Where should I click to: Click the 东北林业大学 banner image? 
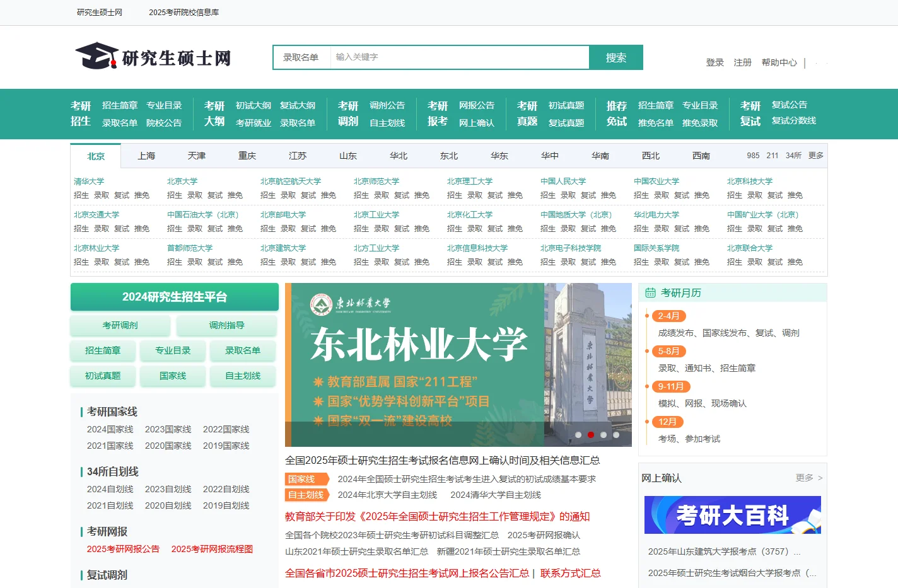tap(458, 365)
